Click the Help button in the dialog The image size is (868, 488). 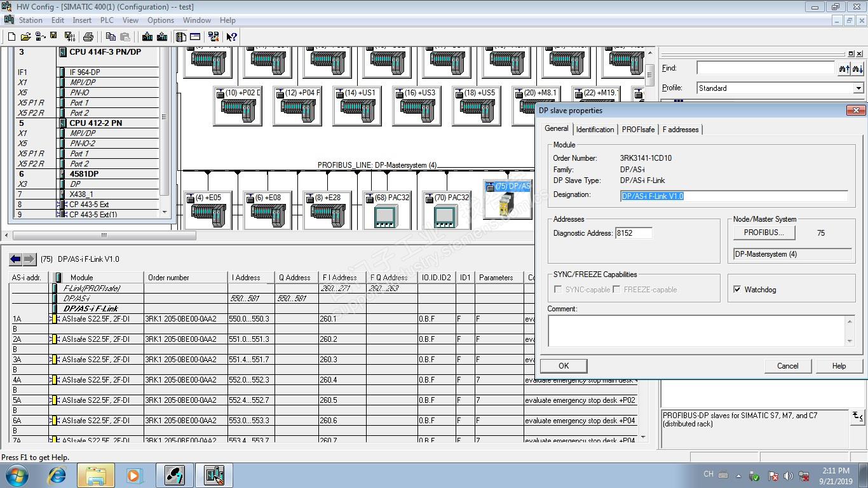[839, 366]
